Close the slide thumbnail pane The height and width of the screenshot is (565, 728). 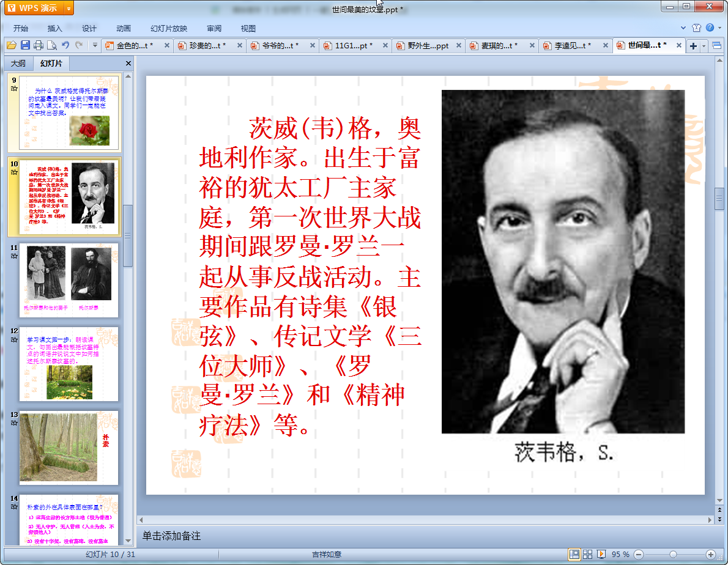(x=128, y=64)
